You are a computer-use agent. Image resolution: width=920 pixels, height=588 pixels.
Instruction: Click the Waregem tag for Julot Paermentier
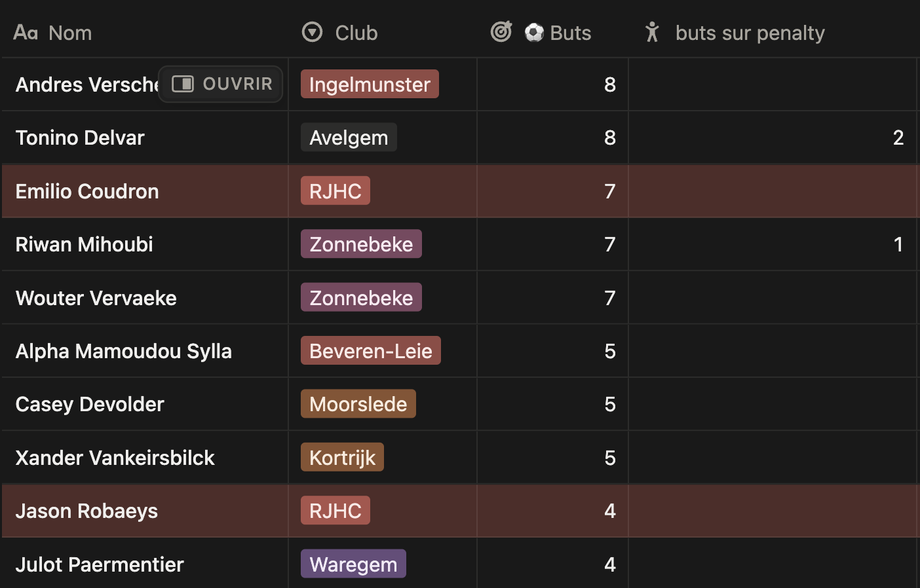(353, 564)
